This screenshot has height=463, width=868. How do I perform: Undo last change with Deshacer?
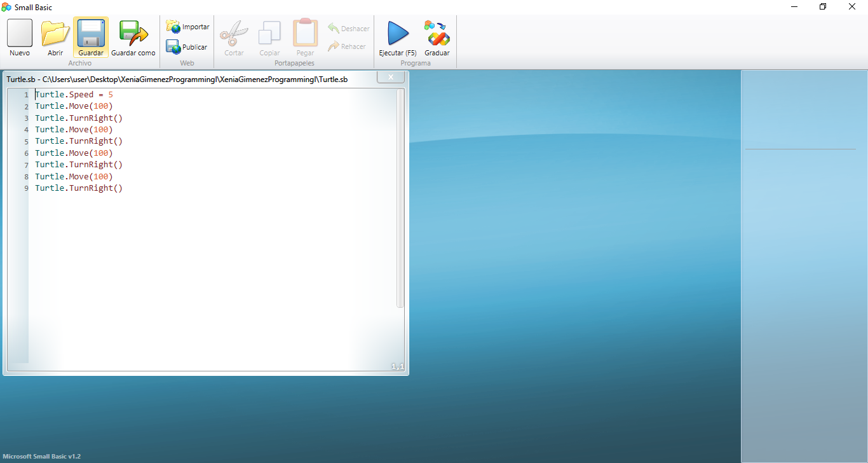click(x=348, y=28)
